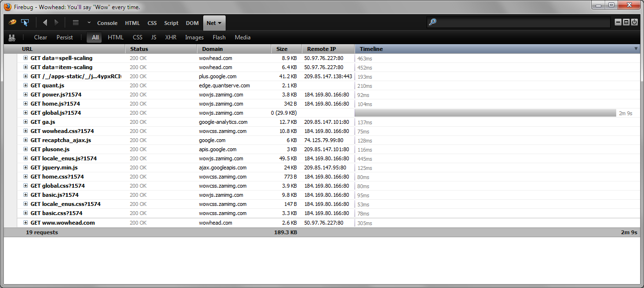This screenshot has height=288, width=644.
Task: Filter requests to XHR only
Action: coord(171,37)
